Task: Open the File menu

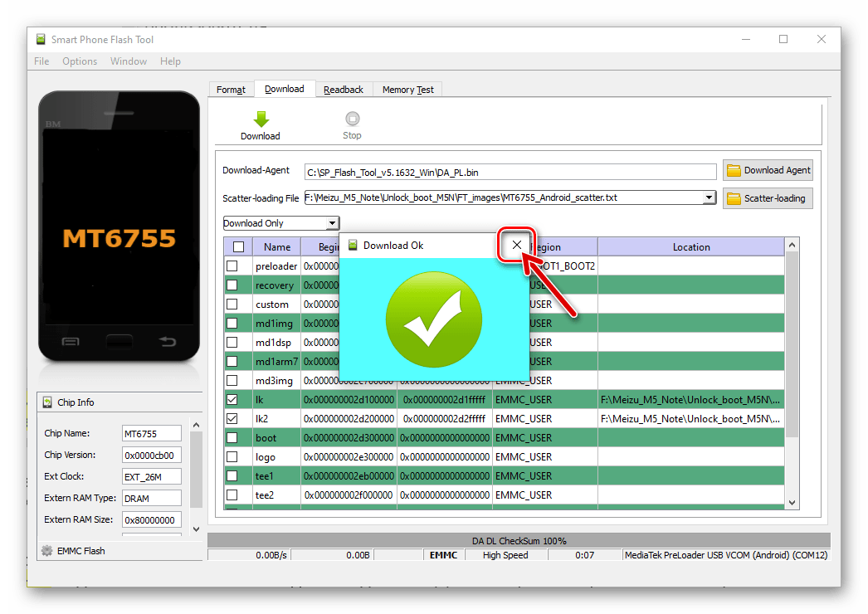Action: (x=41, y=61)
